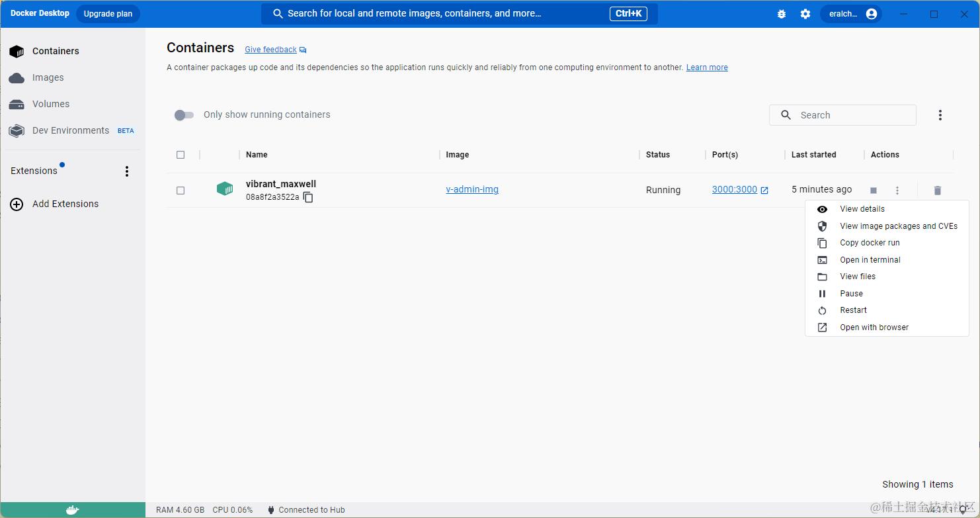Click the copy icon for Copy docker run
The width and height of the screenshot is (980, 518).
822,243
